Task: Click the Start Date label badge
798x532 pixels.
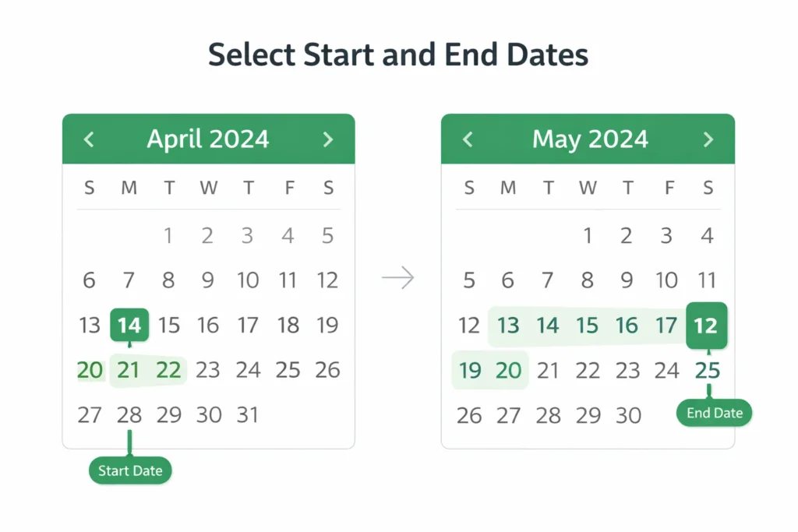Action: (x=129, y=470)
